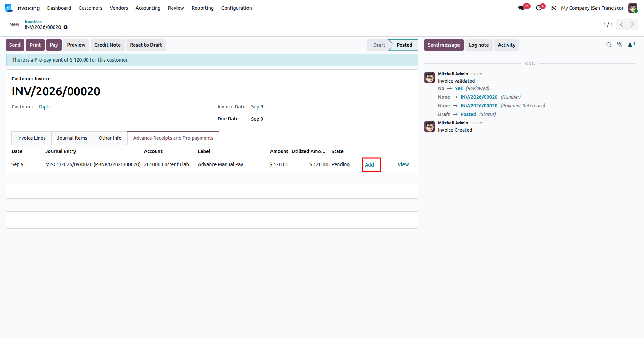Go to the next record arrow
The image size is (644, 338).
633,24
